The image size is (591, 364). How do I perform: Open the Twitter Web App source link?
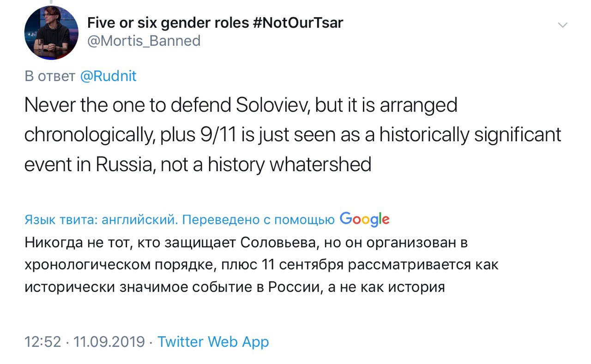pyautogui.click(x=213, y=342)
